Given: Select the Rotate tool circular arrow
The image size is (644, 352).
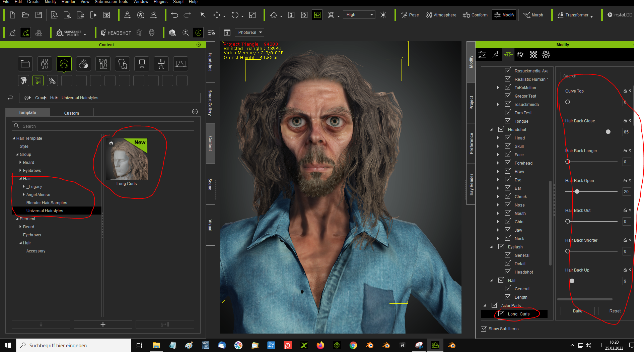Looking at the screenshot, I should (235, 15).
